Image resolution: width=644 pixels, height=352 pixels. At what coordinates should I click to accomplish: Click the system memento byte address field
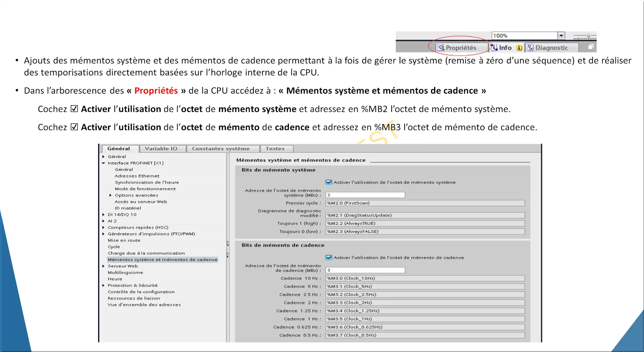pos(365,195)
